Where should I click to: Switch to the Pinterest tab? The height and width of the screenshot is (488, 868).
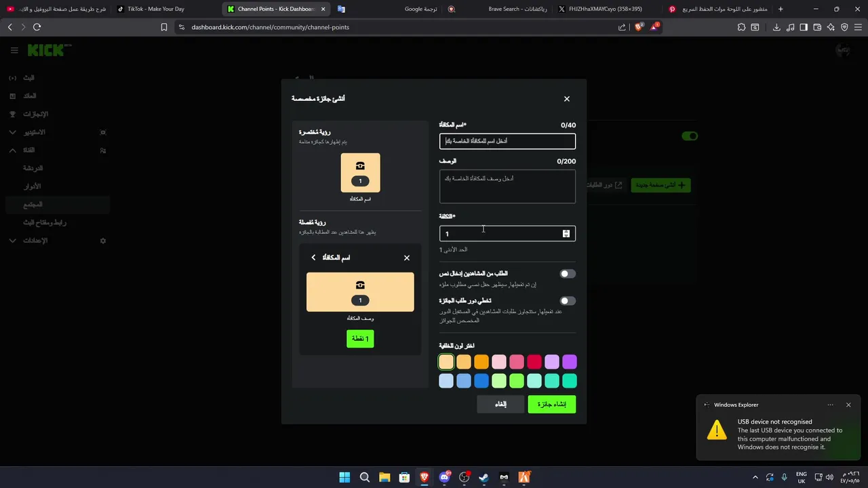click(x=719, y=9)
